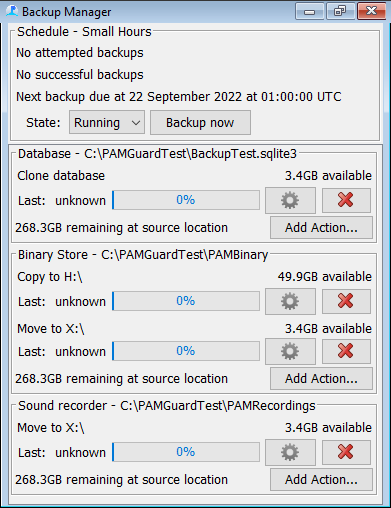Add Action to the Sound recorder section
This screenshot has width=391, height=508.
click(x=321, y=480)
